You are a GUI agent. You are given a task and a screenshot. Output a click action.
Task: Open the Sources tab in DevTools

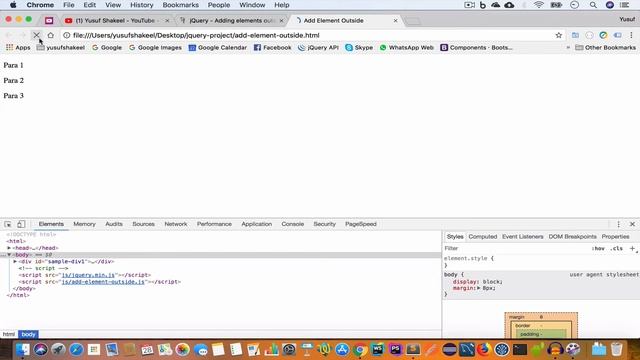[x=143, y=224]
